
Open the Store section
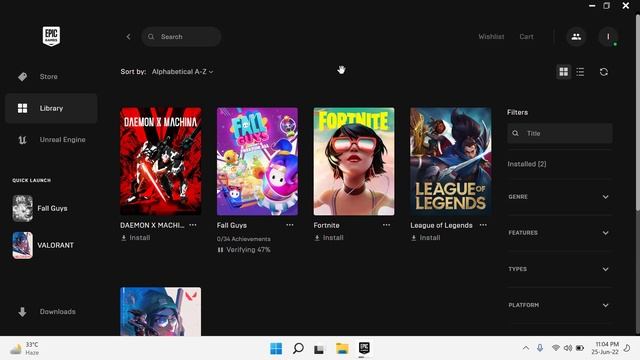tap(51, 77)
